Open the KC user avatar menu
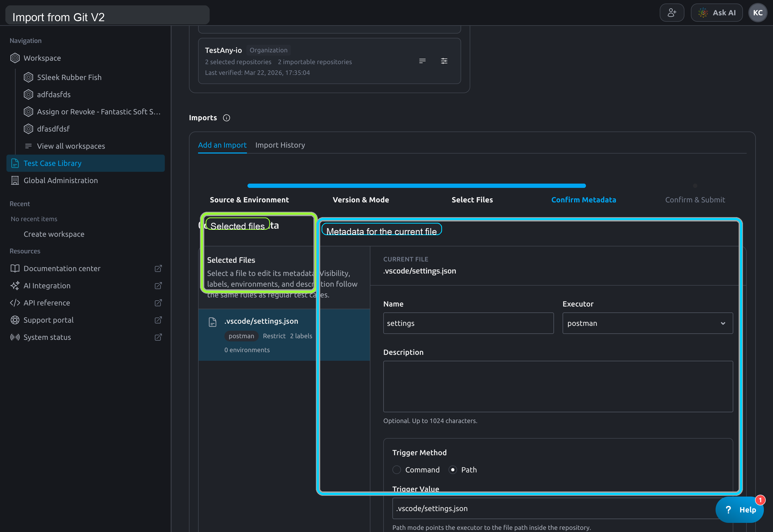The image size is (773, 532). pyautogui.click(x=758, y=13)
